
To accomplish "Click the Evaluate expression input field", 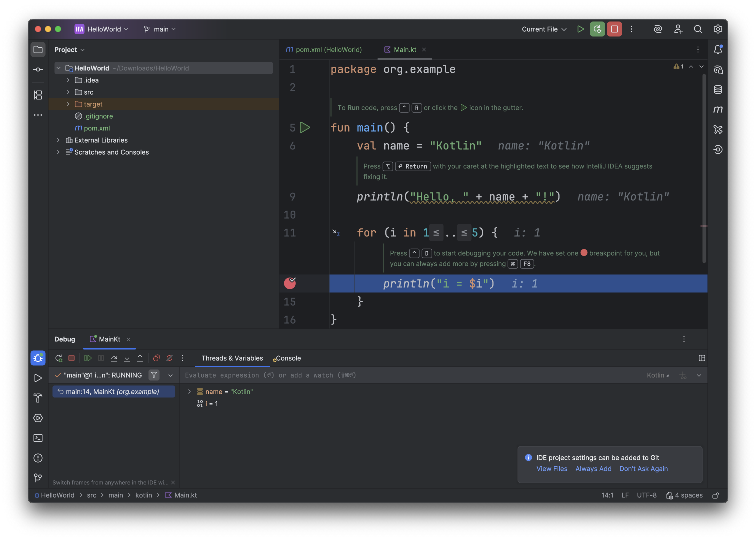I will pyautogui.click(x=332, y=375).
